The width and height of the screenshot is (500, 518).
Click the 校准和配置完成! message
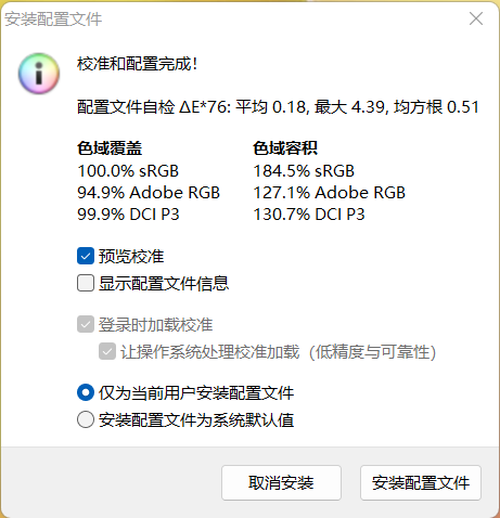coord(137,64)
